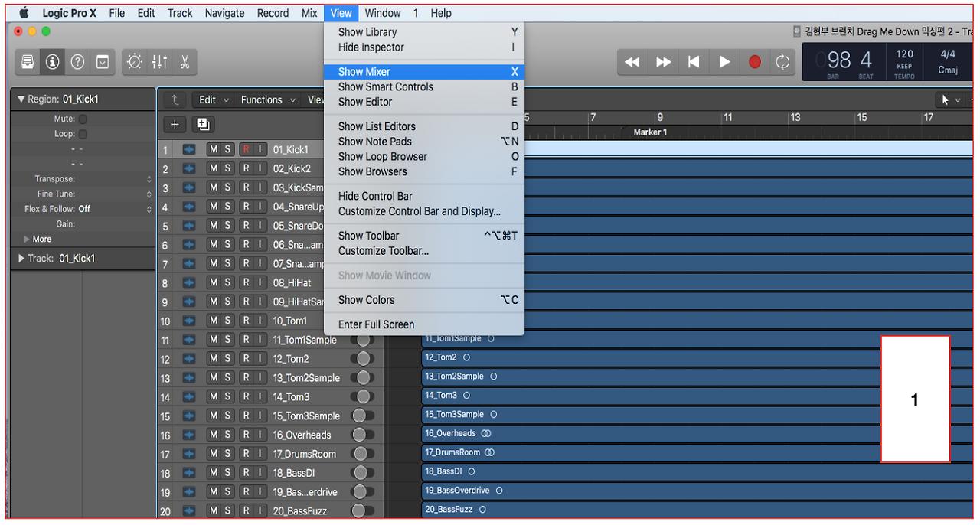This screenshot has height=525, width=980.
Task: Open Quick Help question mark icon
Action: click(77, 62)
